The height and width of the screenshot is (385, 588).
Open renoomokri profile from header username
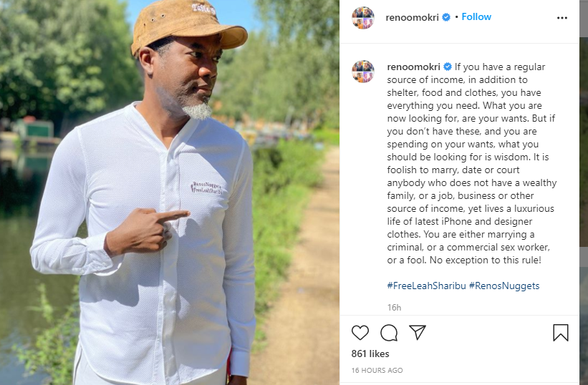click(412, 17)
